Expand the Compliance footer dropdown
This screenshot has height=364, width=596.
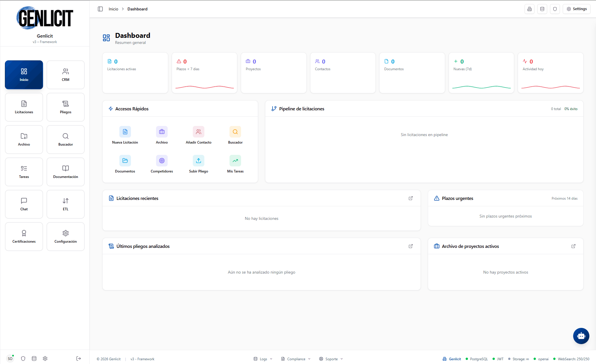296,359
